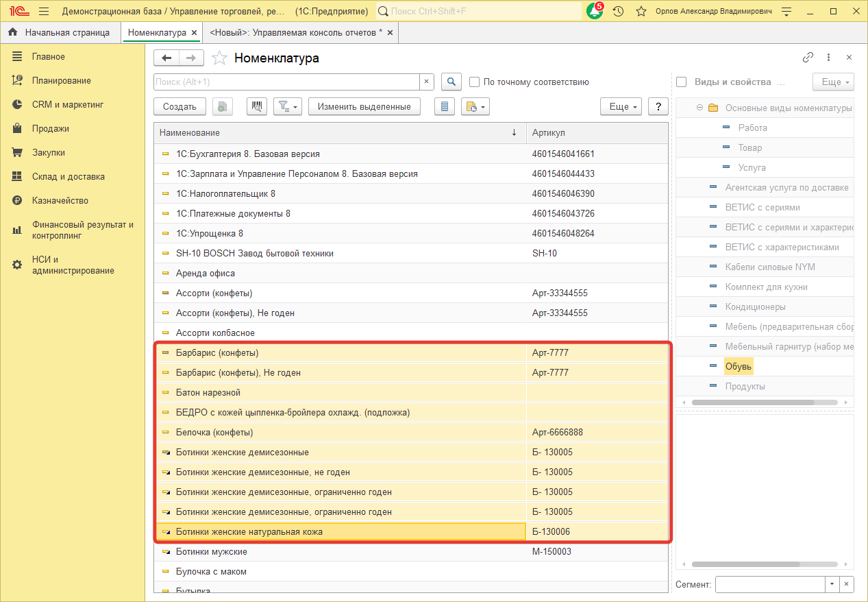This screenshot has width=868, height=602.
Task: Navigate back with the left arrow
Action: [166, 58]
